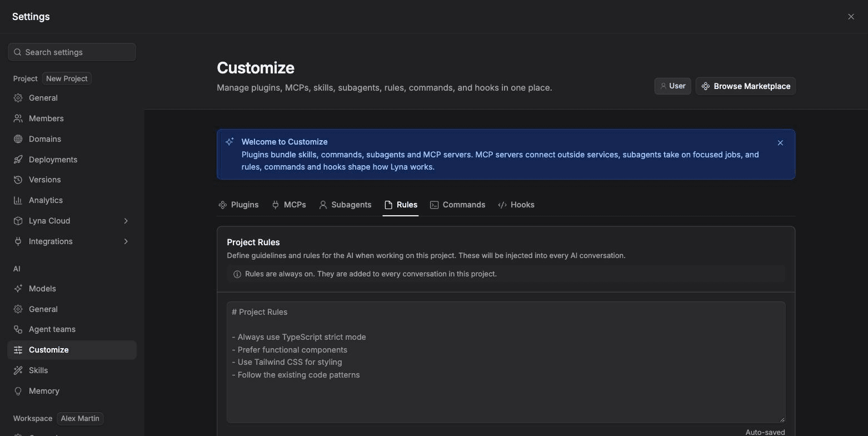The image size is (868, 436).
Task: Go to the Hooks tab
Action: 516,205
